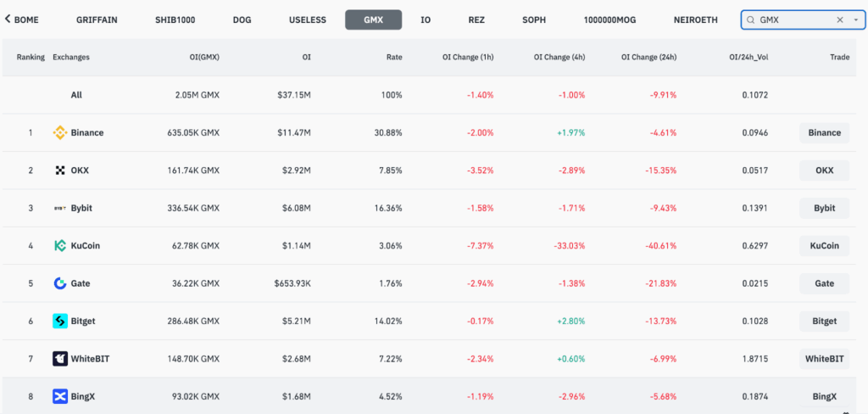Click the KuCoin exchange logo icon
The height and width of the screenshot is (414, 868).
[x=60, y=246]
